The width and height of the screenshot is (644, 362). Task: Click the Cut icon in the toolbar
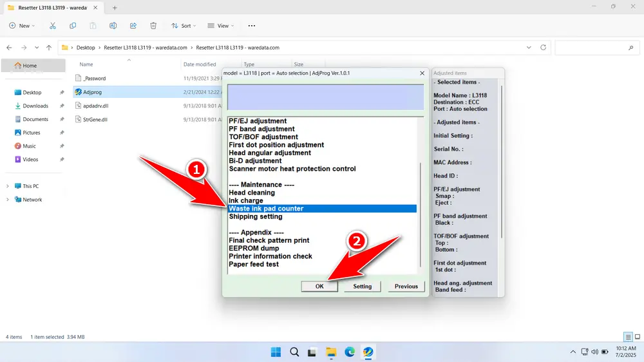[x=53, y=26]
